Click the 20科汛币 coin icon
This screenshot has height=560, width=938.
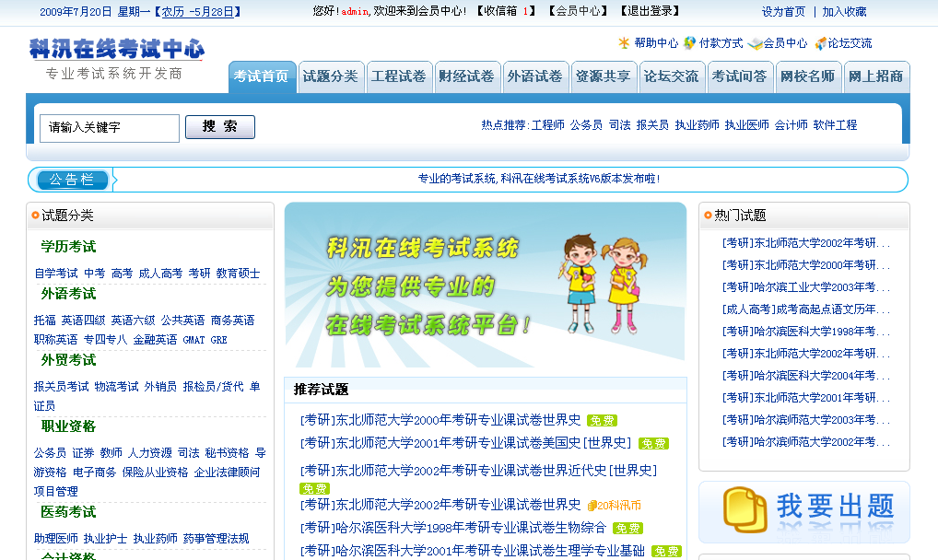click(x=592, y=506)
